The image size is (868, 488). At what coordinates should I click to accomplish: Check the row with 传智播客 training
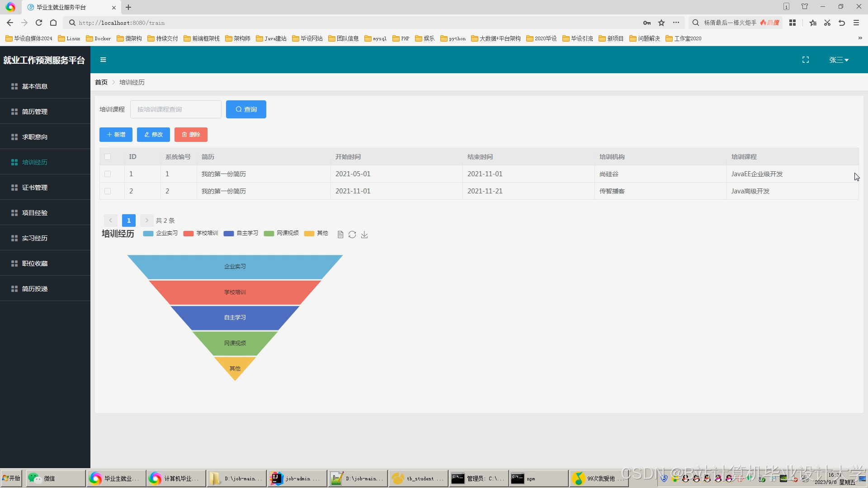(x=108, y=191)
